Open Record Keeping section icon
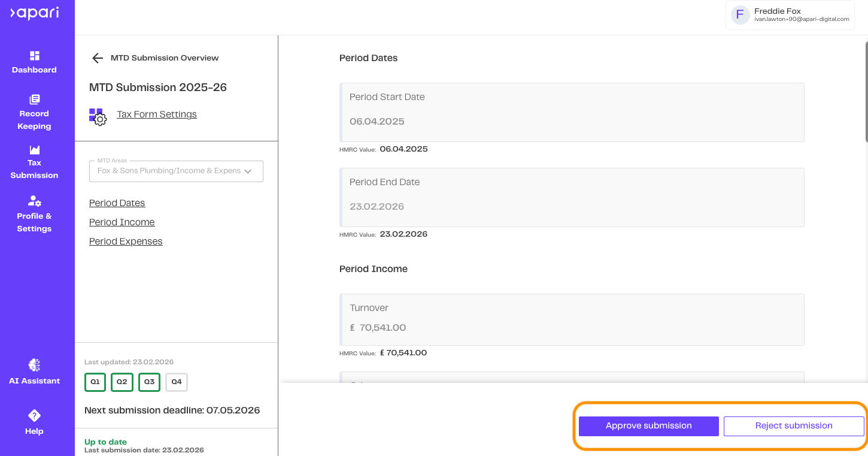 [35, 99]
